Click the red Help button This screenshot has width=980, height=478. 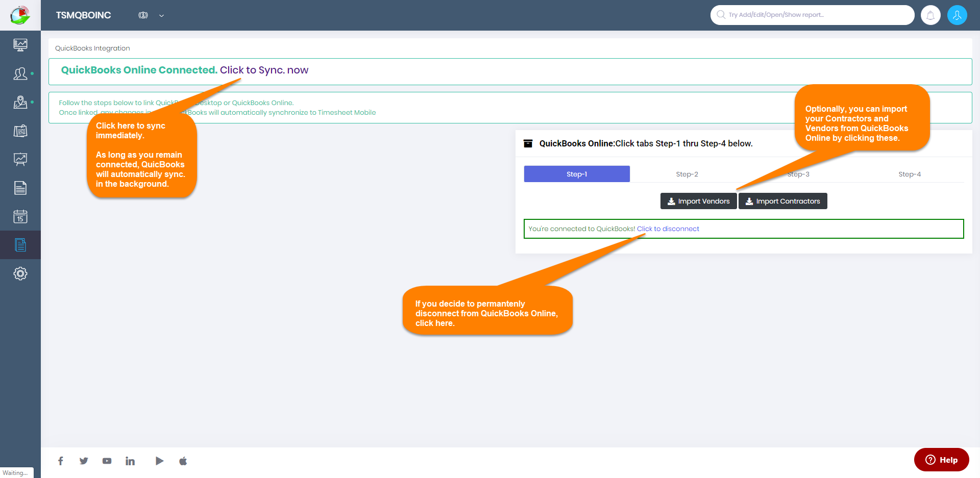941,460
